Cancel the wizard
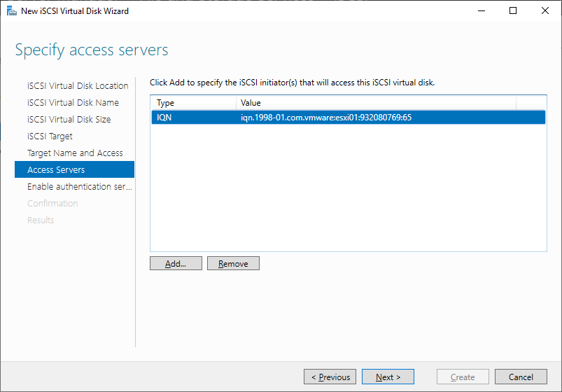 (x=521, y=377)
